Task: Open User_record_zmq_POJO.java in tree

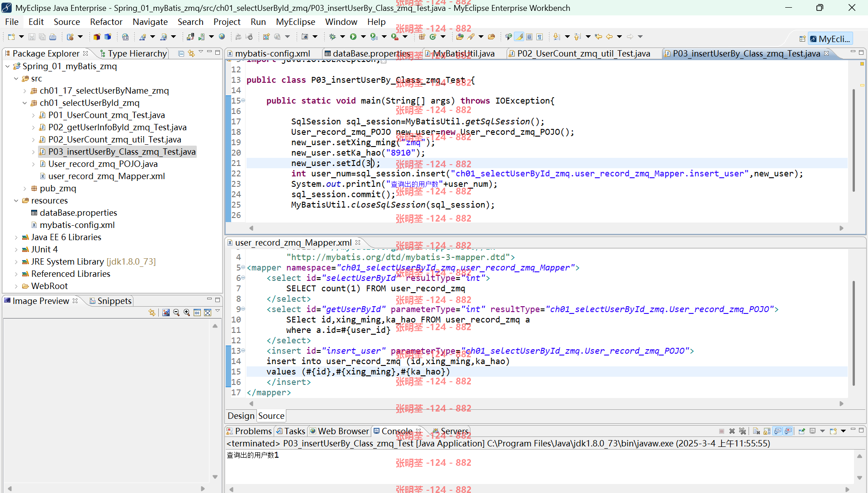Action: pos(103,164)
